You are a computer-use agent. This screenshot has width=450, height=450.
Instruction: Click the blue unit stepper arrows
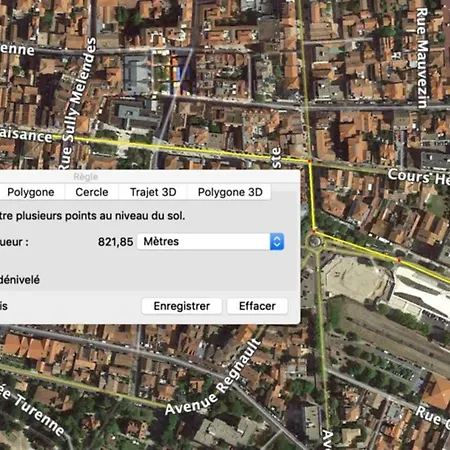pos(277,241)
